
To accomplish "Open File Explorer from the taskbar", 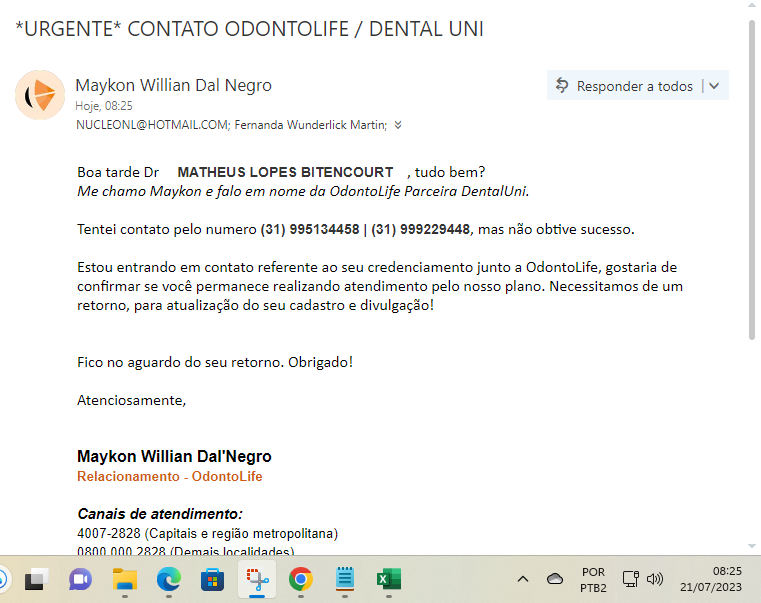I will pyautogui.click(x=125, y=579).
